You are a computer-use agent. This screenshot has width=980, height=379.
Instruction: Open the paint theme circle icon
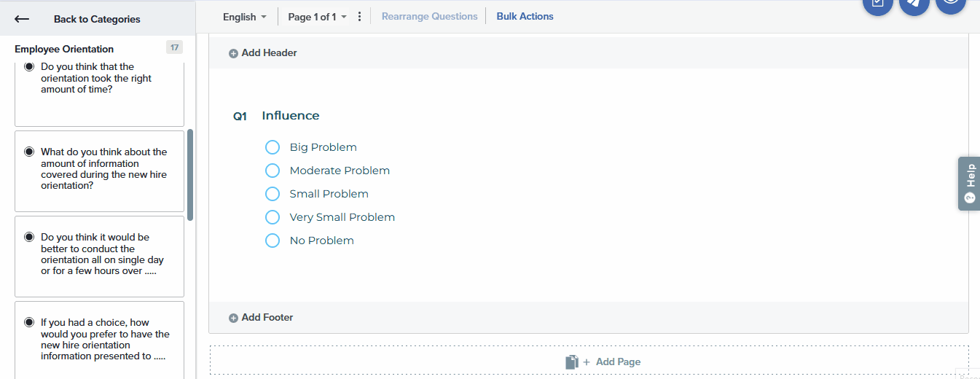click(914, 4)
